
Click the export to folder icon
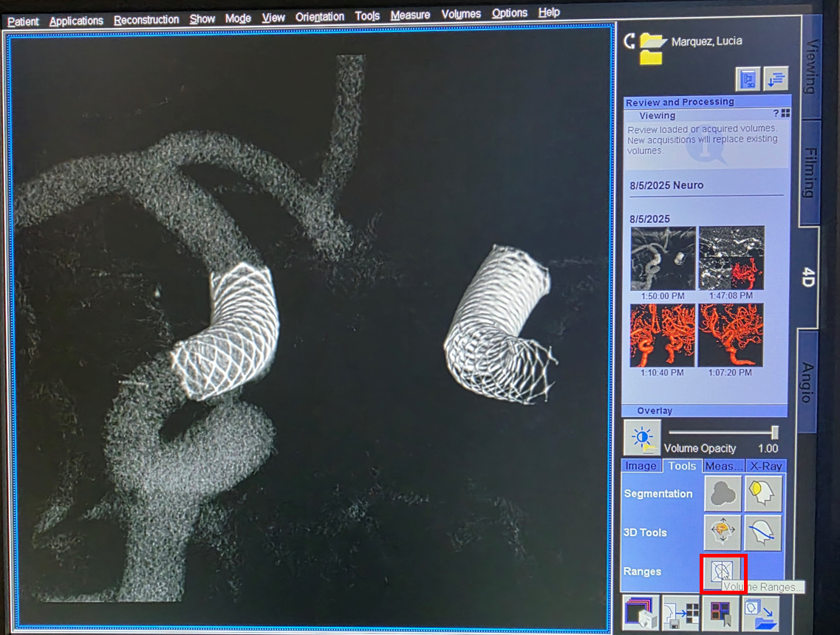point(760,614)
